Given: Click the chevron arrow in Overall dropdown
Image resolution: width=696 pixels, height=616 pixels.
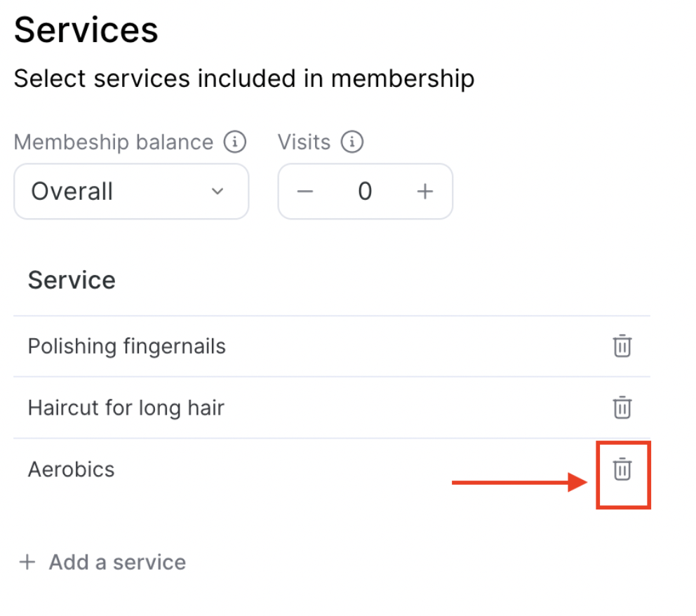Looking at the screenshot, I should point(217,192).
